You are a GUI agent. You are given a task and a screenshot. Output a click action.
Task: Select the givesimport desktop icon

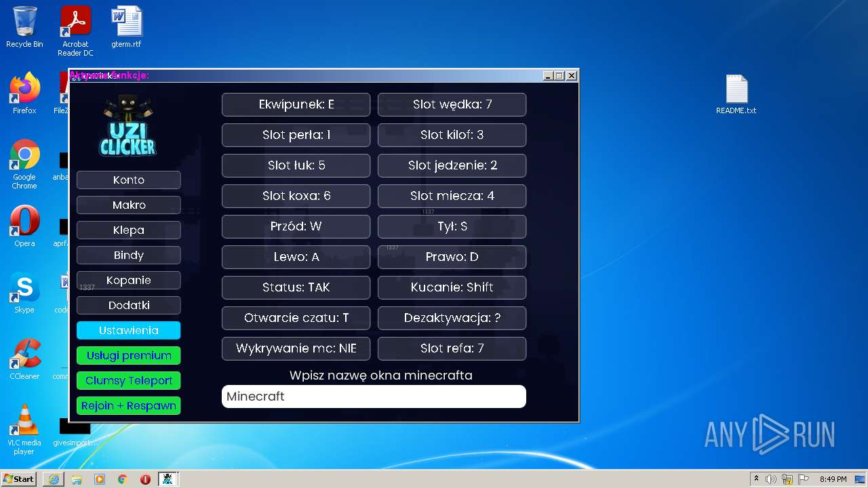75,431
